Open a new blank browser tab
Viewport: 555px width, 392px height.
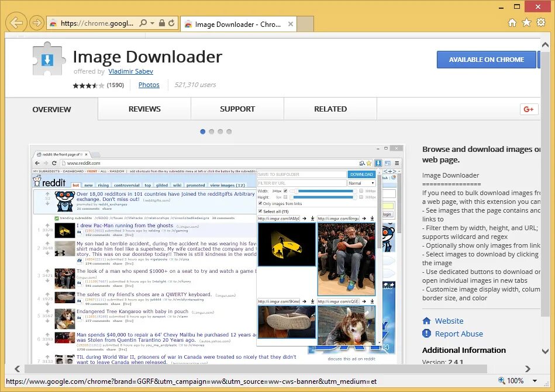point(305,24)
